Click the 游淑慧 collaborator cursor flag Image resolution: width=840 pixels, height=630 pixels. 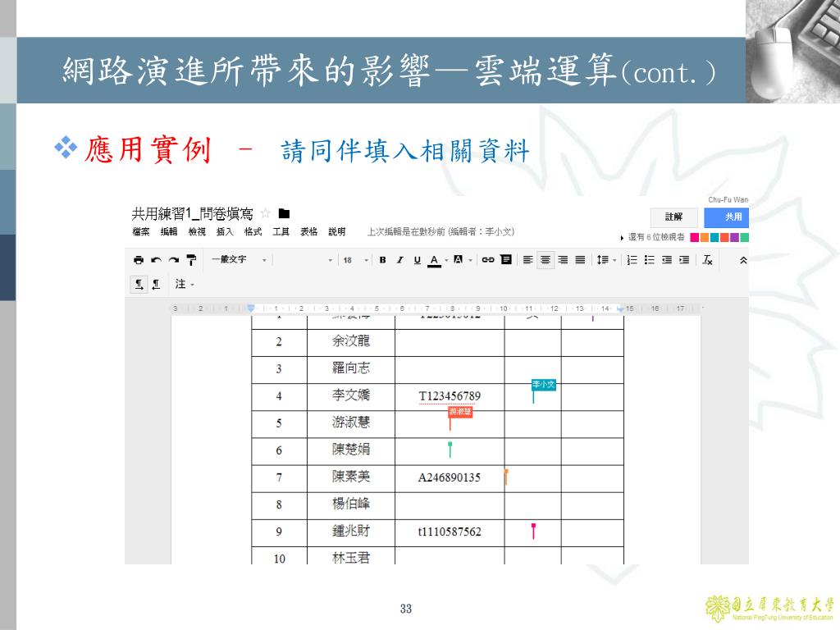[x=460, y=412]
